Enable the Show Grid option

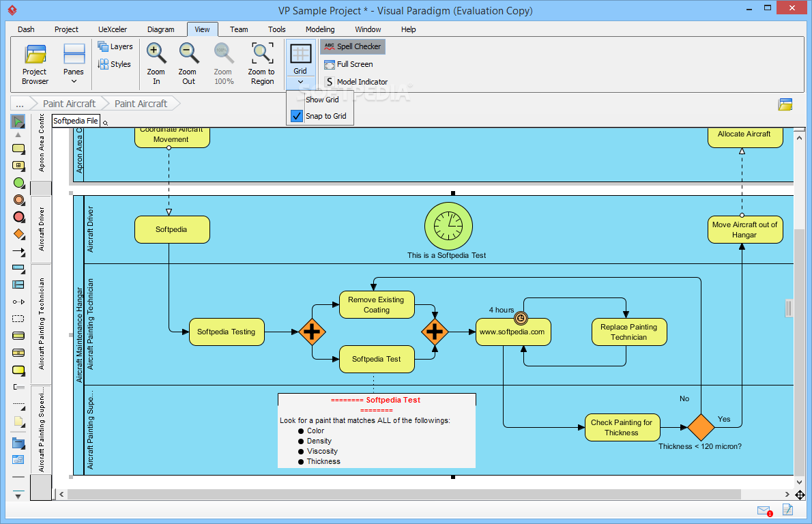pos(321,100)
